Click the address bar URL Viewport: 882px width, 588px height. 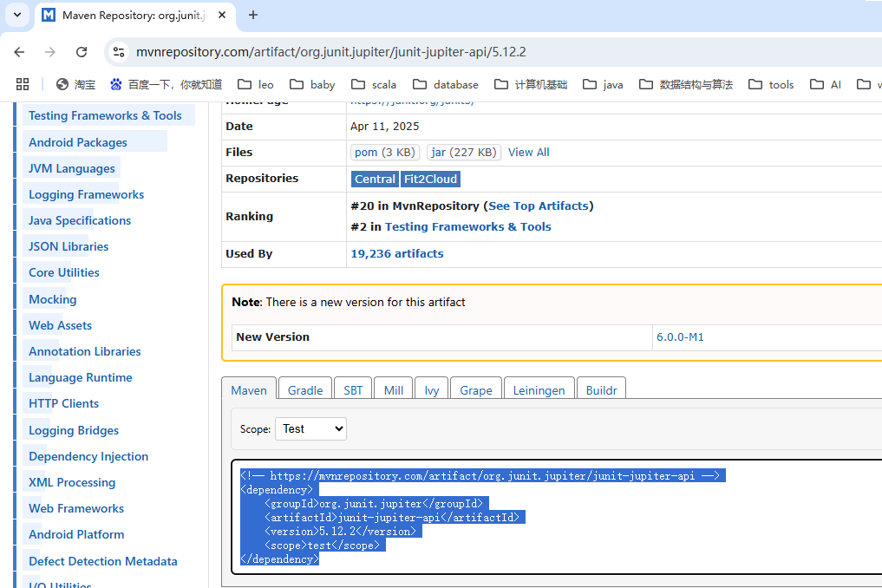[x=330, y=52]
